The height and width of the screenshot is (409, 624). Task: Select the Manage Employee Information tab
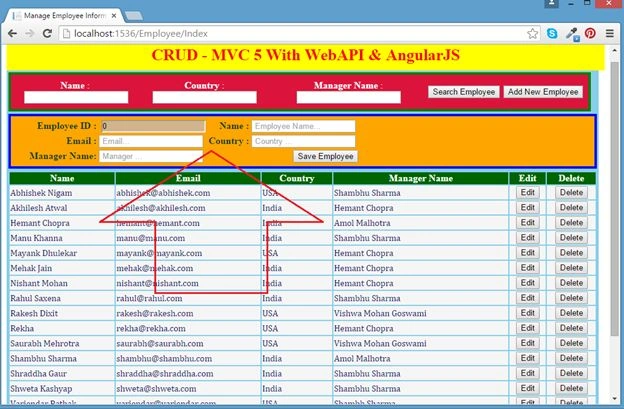[64, 16]
